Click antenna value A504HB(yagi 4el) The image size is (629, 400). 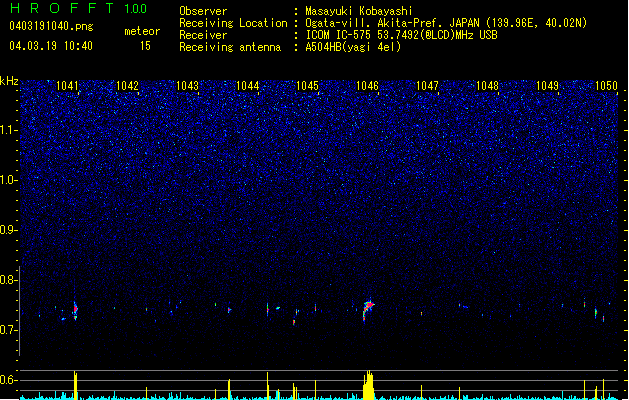coord(353,47)
